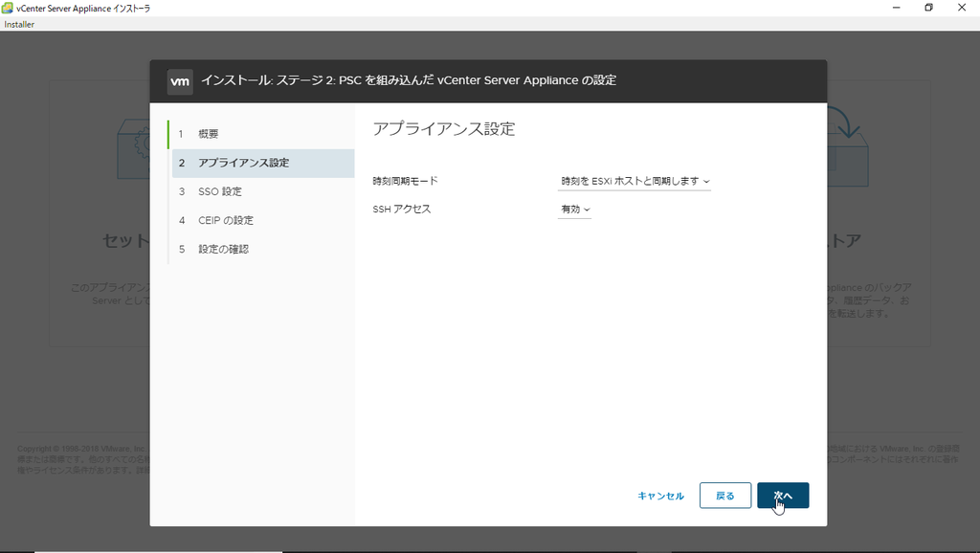The image size is (980, 553).
Task: Click the 次へ button to proceed
Action: pos(783,496)
